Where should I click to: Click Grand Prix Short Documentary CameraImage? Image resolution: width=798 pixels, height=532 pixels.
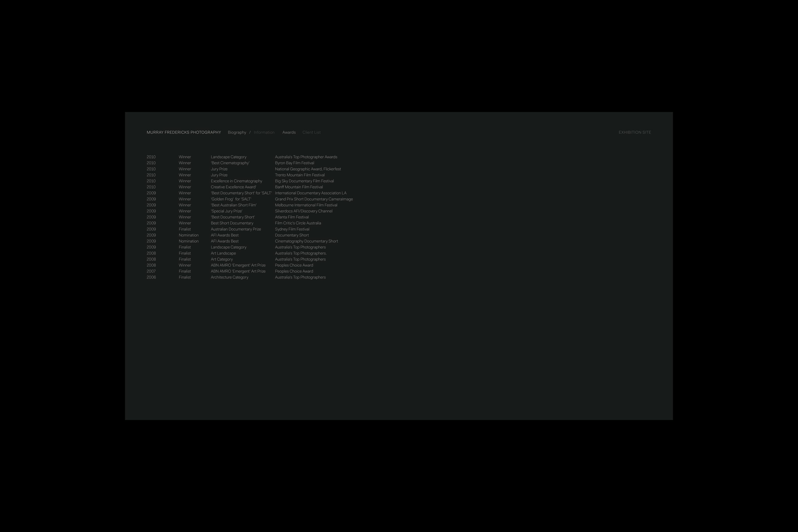(314, 199)
